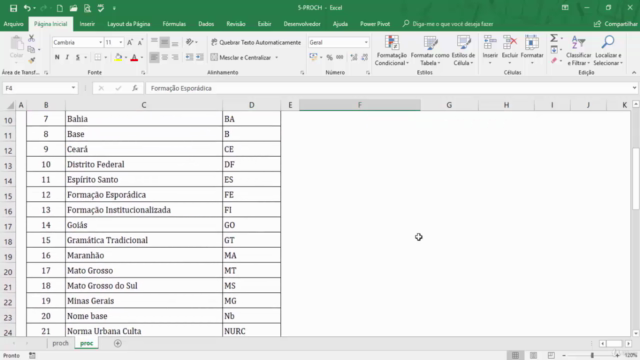Switch to Normal view in status bar
Viewport: 640px width, 360px height.
pos(516,356)
